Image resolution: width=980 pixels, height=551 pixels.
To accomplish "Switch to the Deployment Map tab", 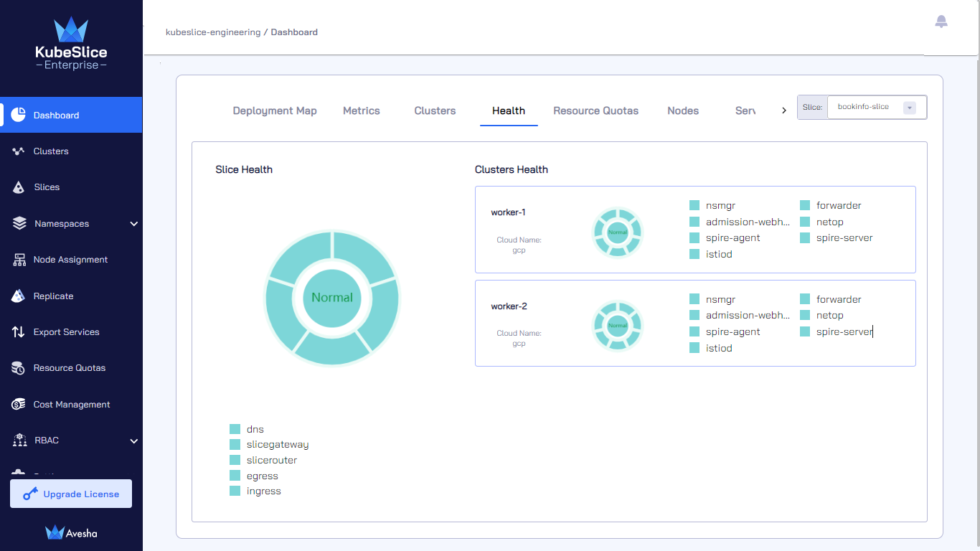I will (x=275, y=110).
